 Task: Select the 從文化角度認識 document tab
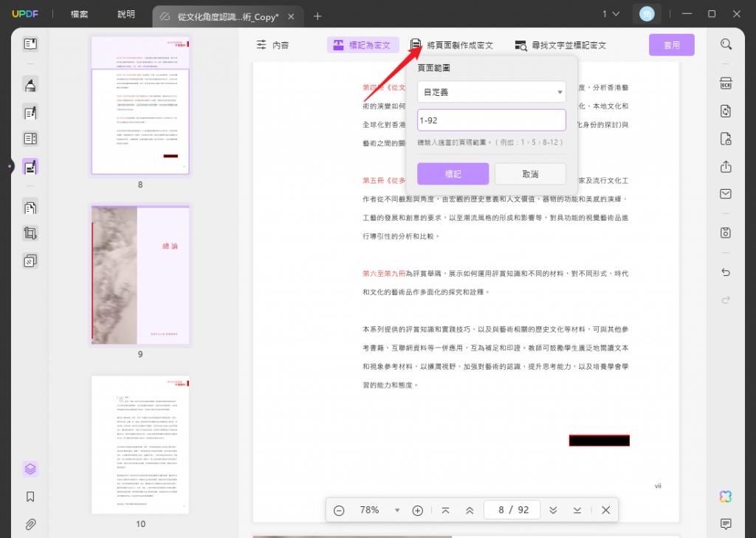[x=227, y=17]
